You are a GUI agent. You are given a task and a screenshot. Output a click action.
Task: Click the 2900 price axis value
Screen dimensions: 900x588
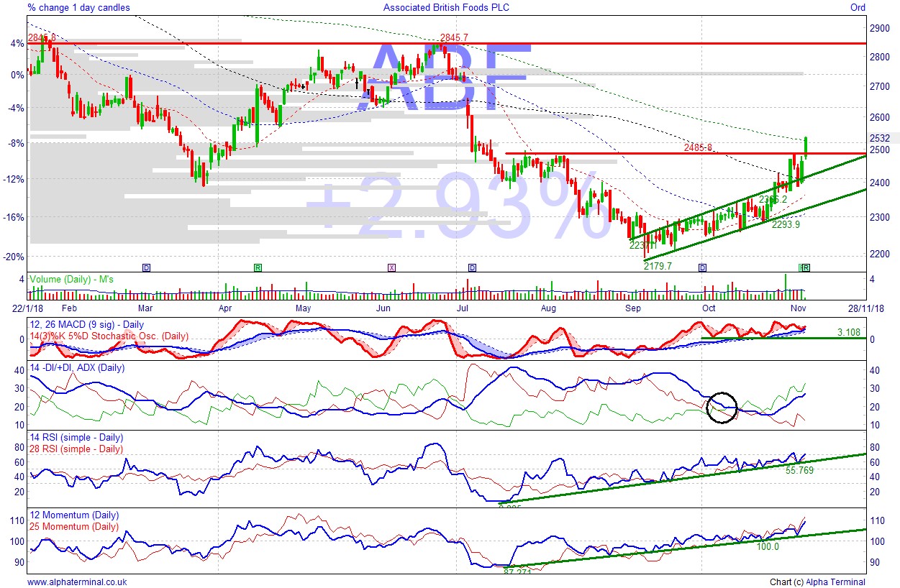880,27
